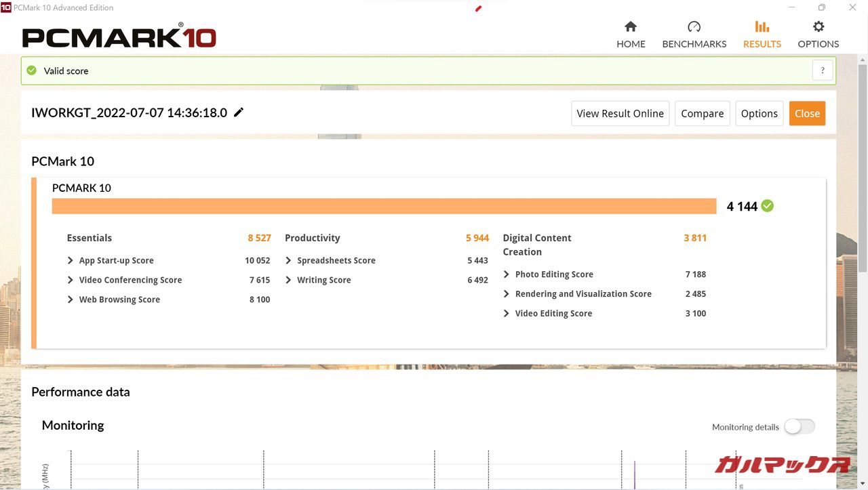This screenshot has width=868, height=490.
Task: Click the Home house icon
Action: click(x=631, y=27)
